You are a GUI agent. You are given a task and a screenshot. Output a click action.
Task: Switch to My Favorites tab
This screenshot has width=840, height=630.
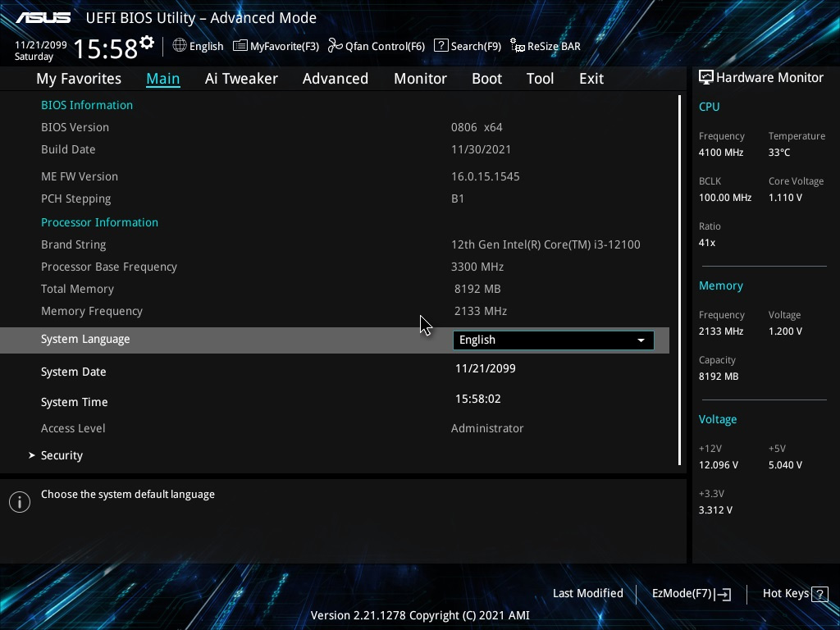(79, 79)
